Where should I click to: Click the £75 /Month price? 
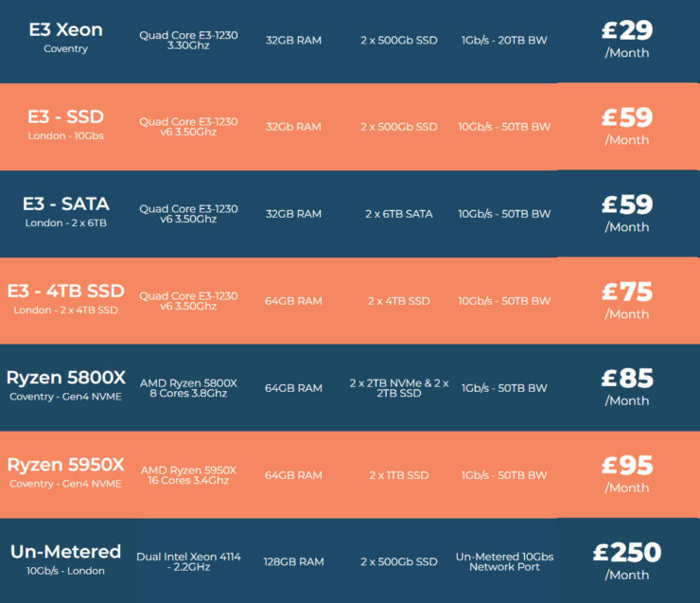627,301
